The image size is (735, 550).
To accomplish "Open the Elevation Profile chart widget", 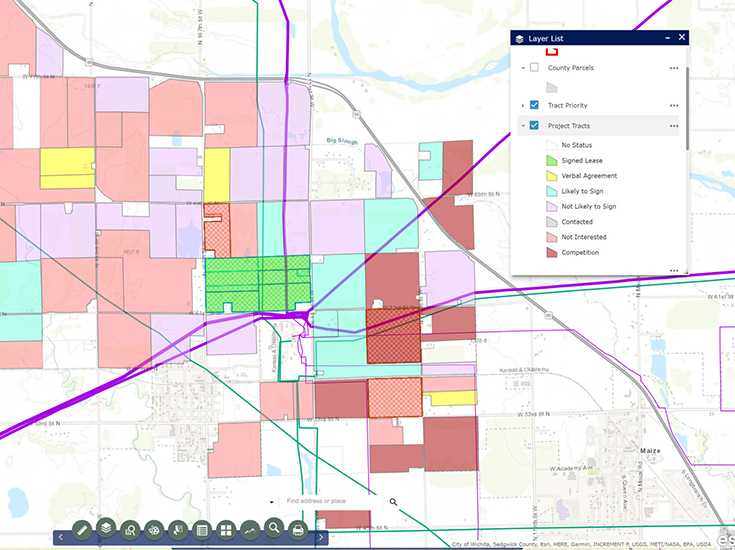I will [x=250, y=530].
